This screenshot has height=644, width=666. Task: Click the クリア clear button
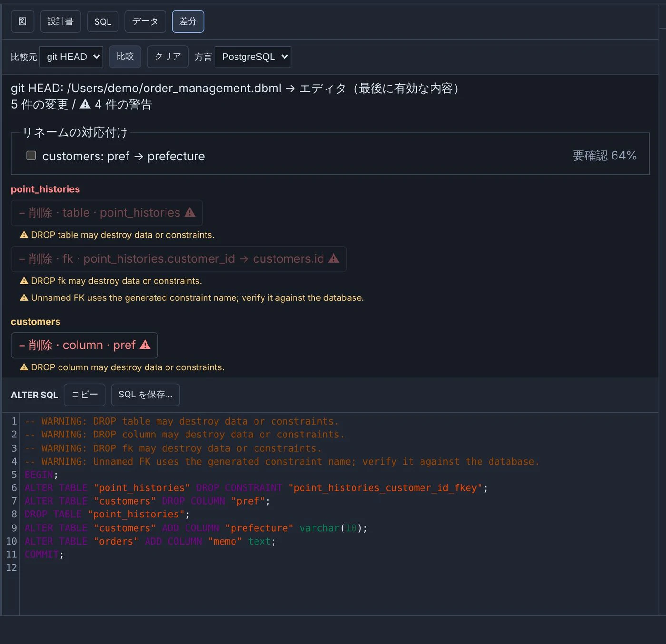tap(168, 57)
